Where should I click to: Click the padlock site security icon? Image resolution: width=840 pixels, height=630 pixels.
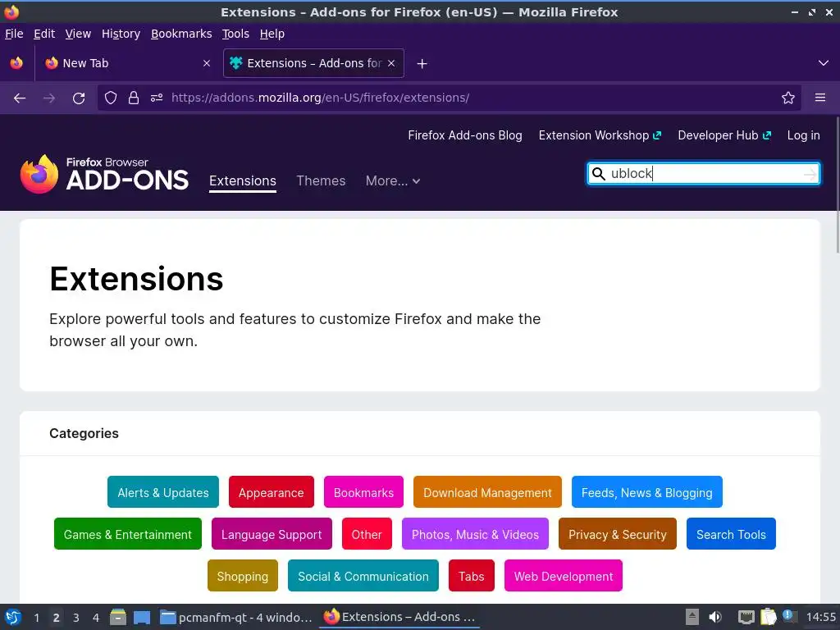pyautogui.click(x=134, y=98)
